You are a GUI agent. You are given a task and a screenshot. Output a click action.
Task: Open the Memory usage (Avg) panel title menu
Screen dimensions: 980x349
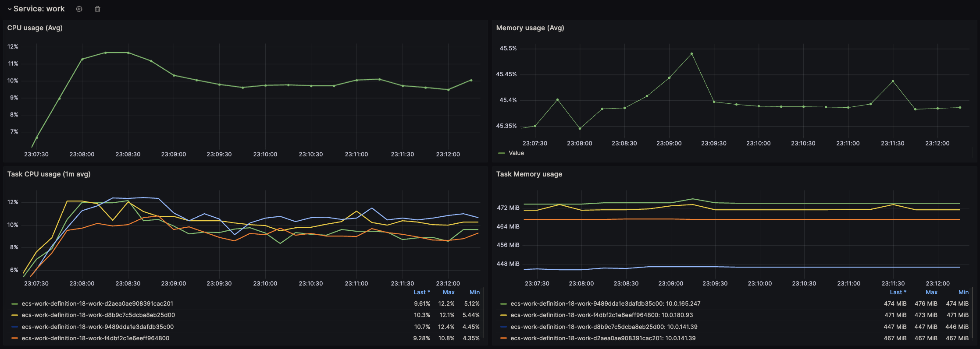point(530,28)
